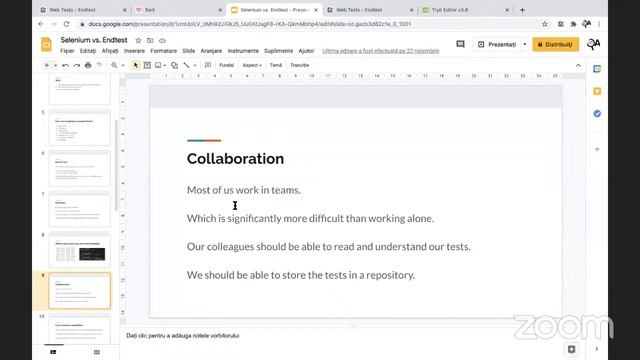Open the Keep side panel icon
This screenshot has width=640, height=360.
click(x=597, y=91)
